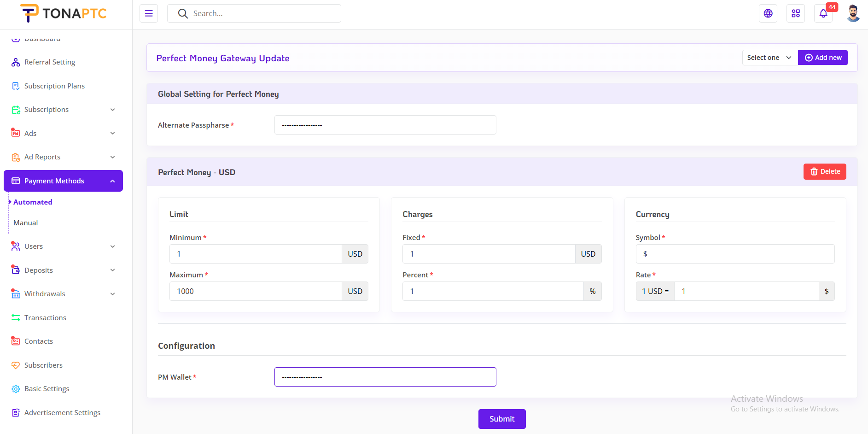Open the Select one currency dropdown
The width and height of the screenshot is (868, 434).
click(x=770, y=58)
